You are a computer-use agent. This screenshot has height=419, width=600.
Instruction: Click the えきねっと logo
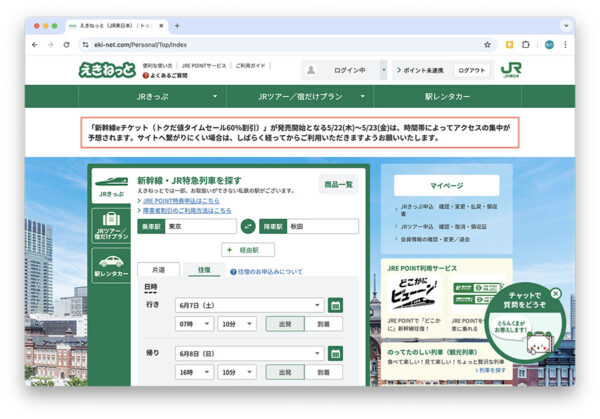pyautogui.click(x=107, y=70)
